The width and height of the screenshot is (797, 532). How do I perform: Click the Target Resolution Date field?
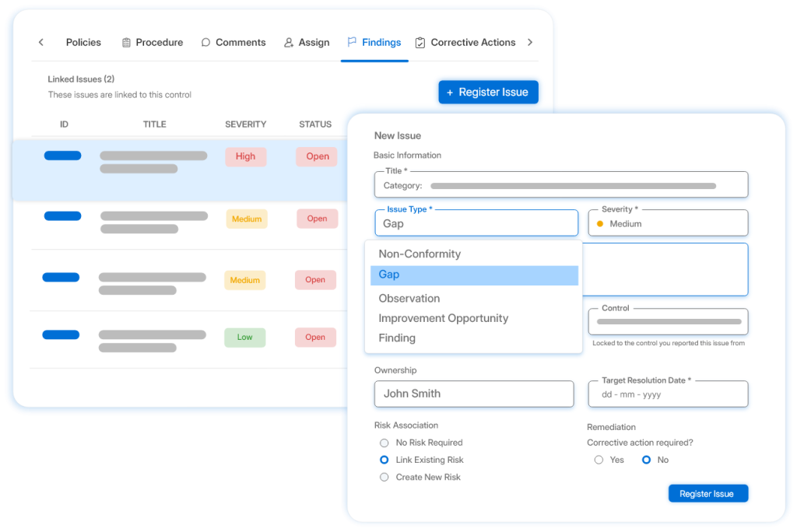click(x=668, y=394)
